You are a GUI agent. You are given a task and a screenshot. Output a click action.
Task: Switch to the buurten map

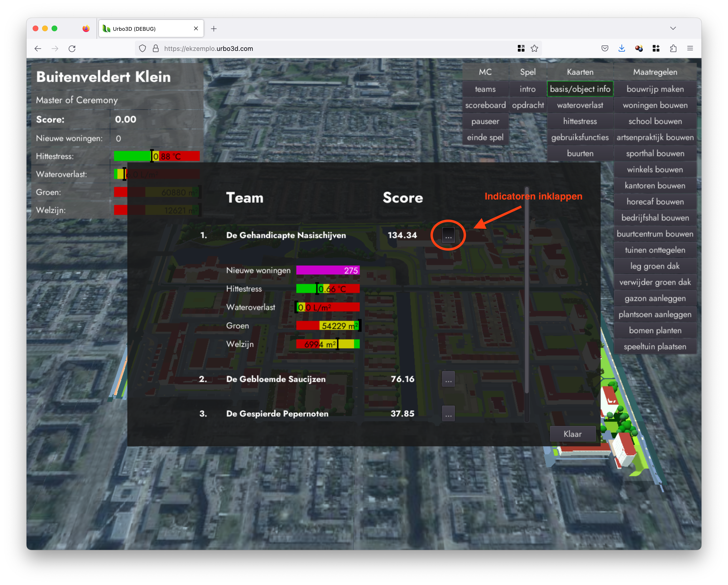pos(580,154)
